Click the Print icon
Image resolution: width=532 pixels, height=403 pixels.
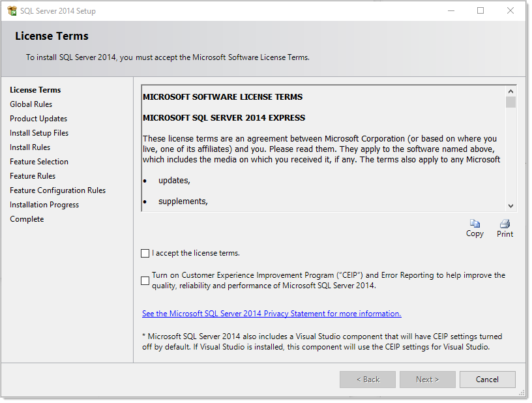coord(505,224)
